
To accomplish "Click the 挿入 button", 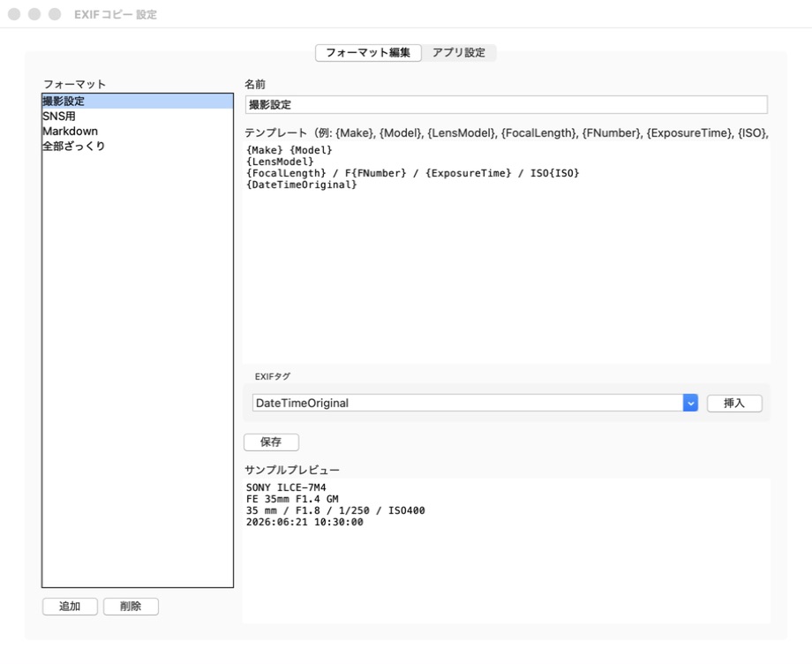I will pyautogui.click(x=734, y=403).
